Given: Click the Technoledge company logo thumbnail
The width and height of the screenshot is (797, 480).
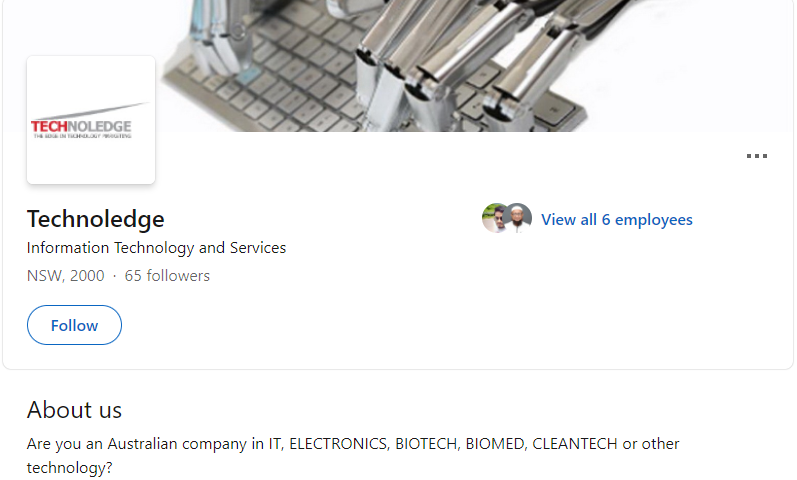Looking at the screenshot, I should coord(91,120).
